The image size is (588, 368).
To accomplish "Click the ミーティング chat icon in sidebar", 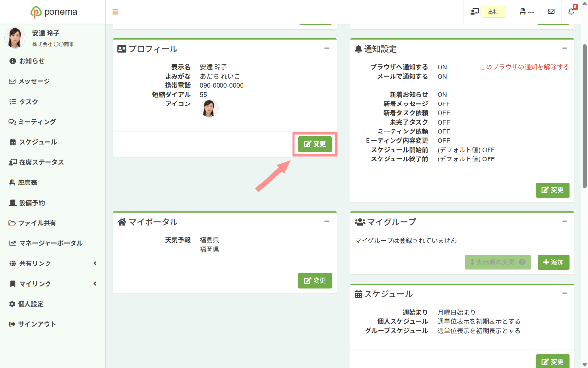I will 13,122.
